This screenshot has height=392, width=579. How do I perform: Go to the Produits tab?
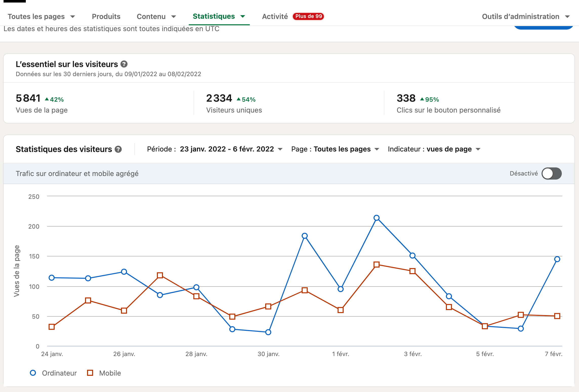[106, 16]
